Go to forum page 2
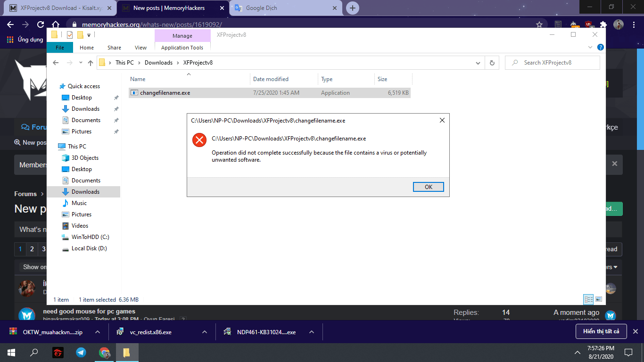Viewport: 644px width, 362px height. click(x=32, y=249)
